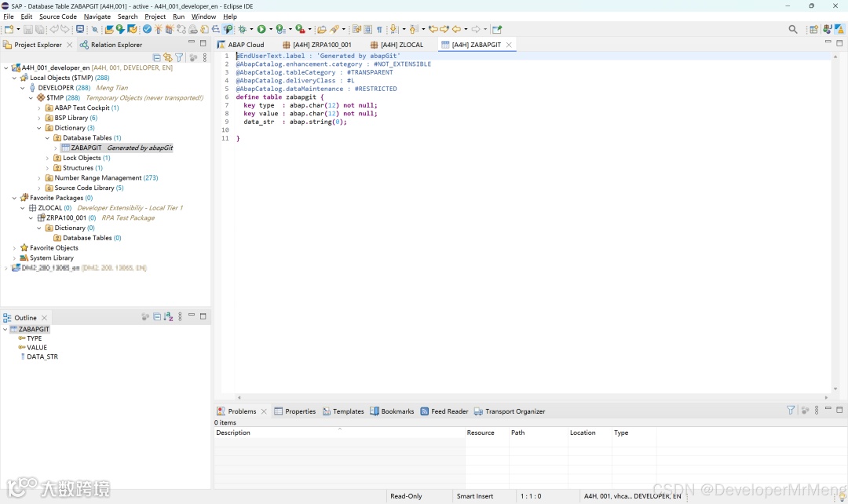Close the [A4H] ZABAPGIT editor tab
This screenshot has width=848, height=504.
(509, 45)
